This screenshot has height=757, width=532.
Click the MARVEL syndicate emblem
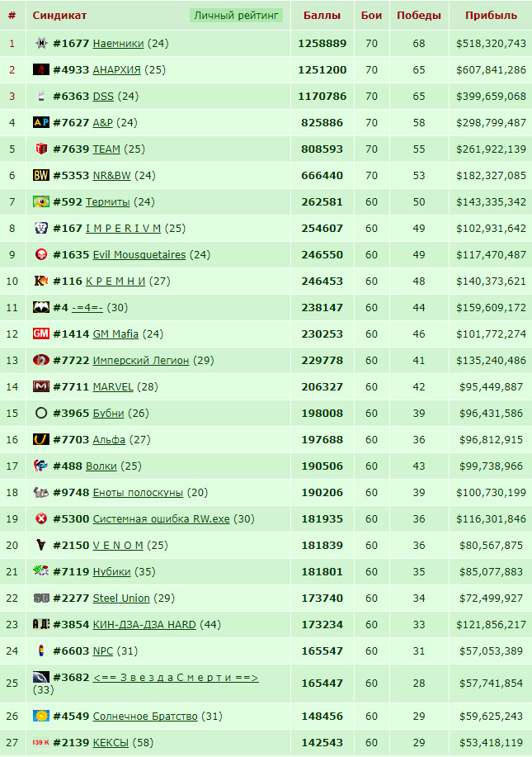pos(41,386)
